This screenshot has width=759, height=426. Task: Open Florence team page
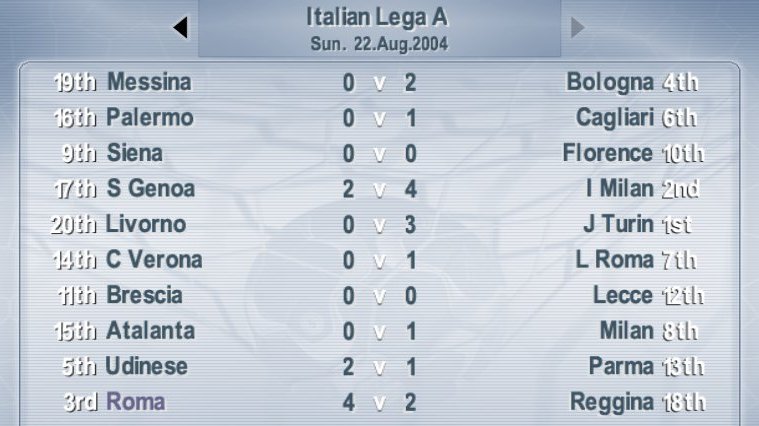click(607, 154)
